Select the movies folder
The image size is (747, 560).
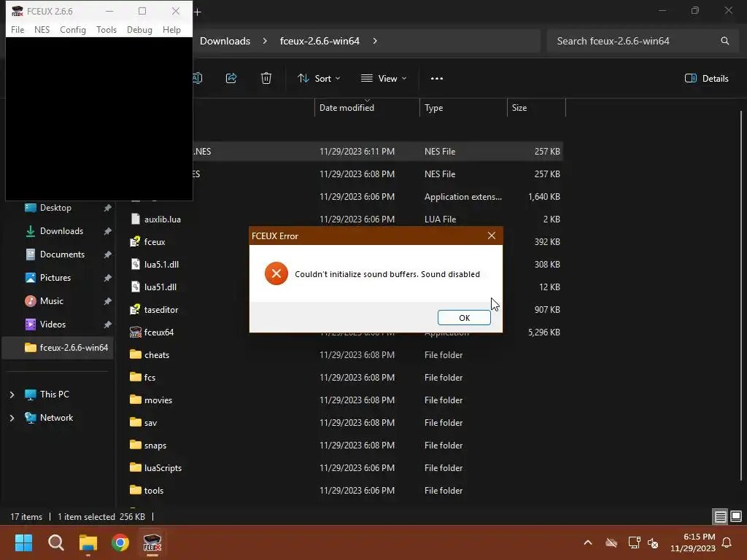pyautogui.click(x=158, y=400)
